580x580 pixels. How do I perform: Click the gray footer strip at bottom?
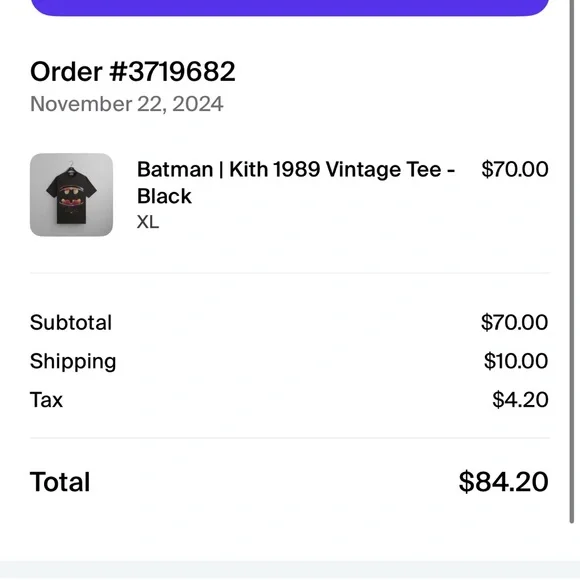click(290, 570)
